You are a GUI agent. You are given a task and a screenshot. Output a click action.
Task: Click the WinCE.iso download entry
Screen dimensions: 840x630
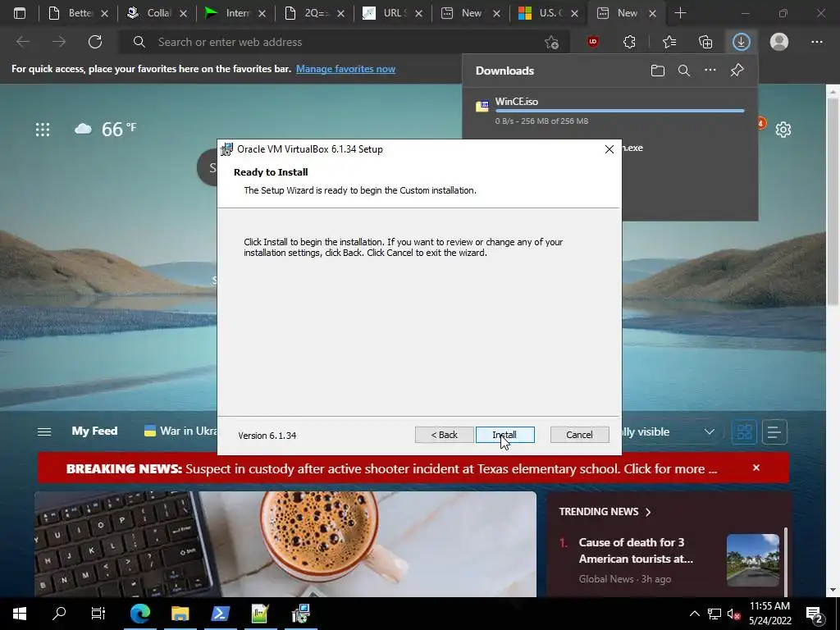point(610,111)
